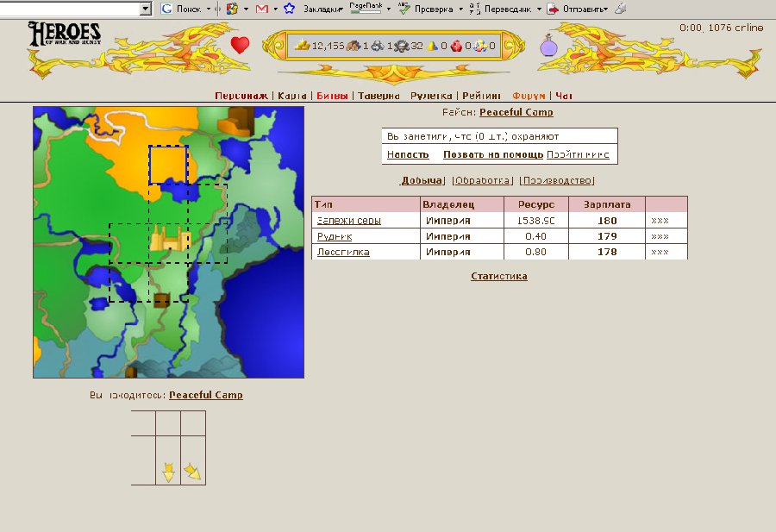776x532 pixels.
Task: Click the mercury resource icon
Action: pyautogui.click(x=402, y=46)
